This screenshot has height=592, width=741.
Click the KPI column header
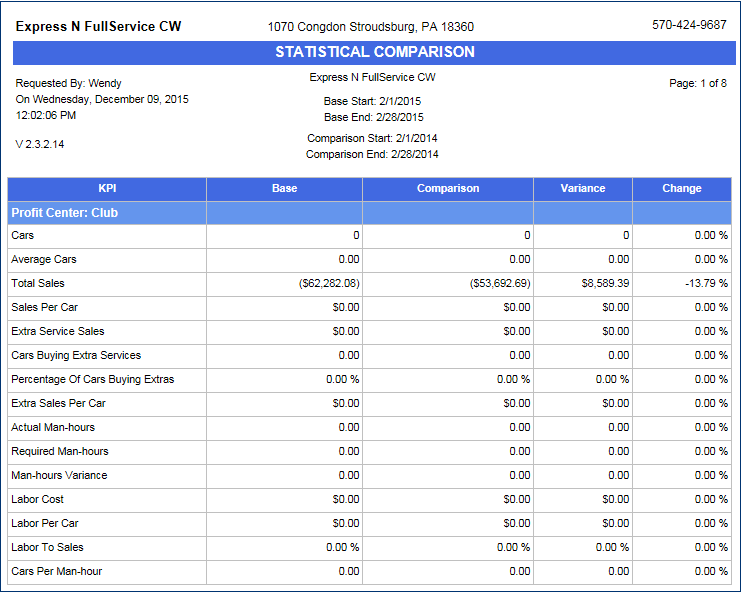point(107,188)
